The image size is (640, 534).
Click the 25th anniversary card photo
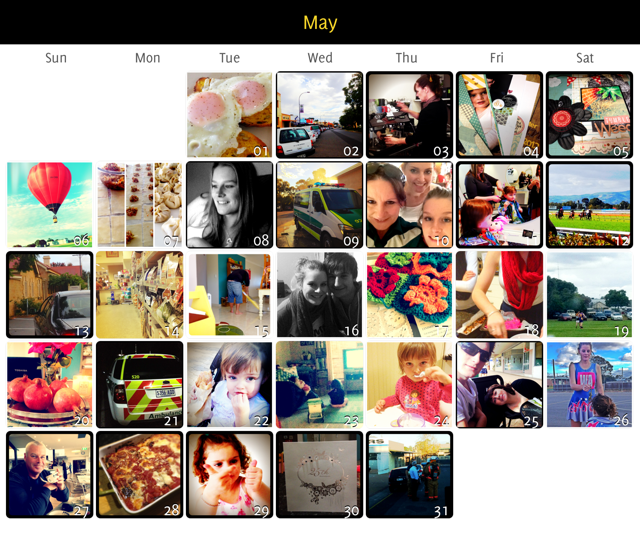click(x=320, y=475)
